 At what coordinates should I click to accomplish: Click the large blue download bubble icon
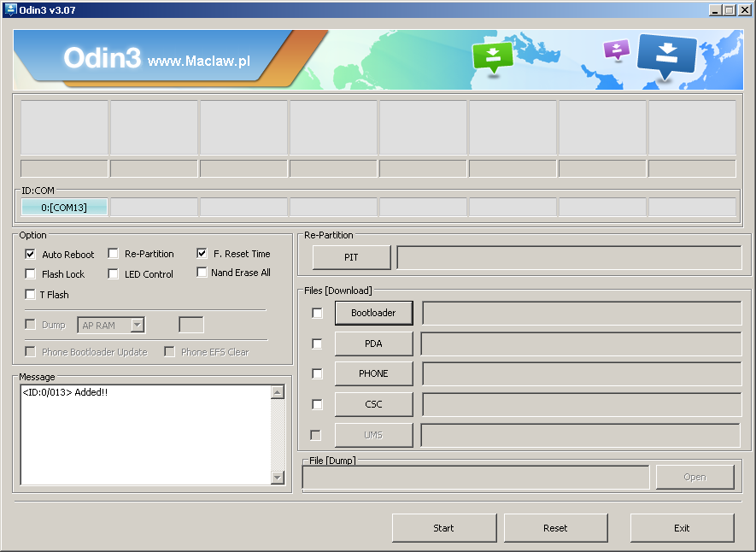click(x=667, y=56)
